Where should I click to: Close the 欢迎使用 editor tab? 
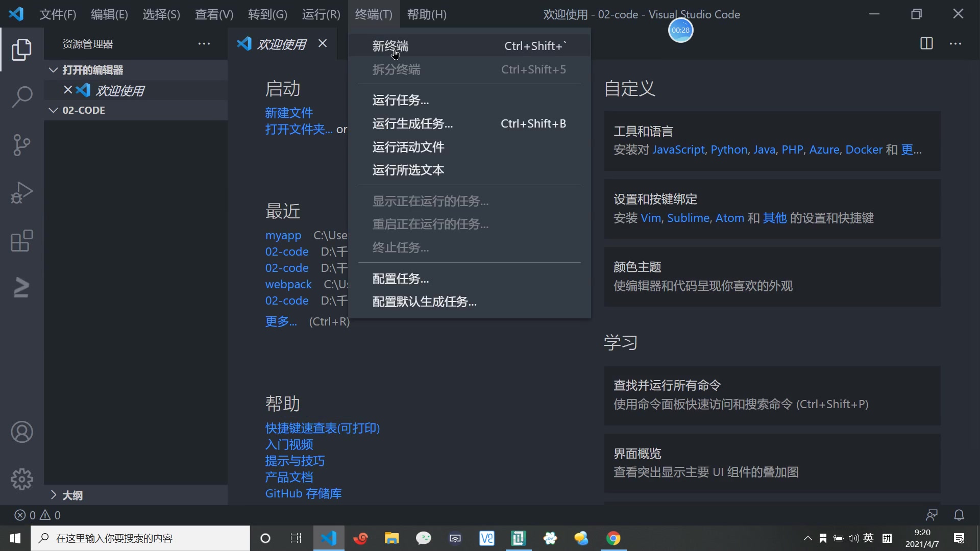coord(323,44)
